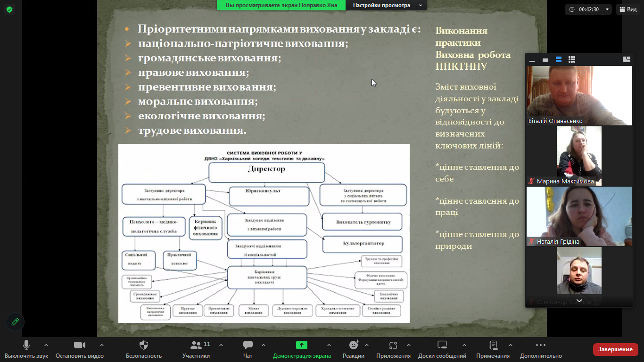Open the Reactions smiley icon

pos(354,345)
